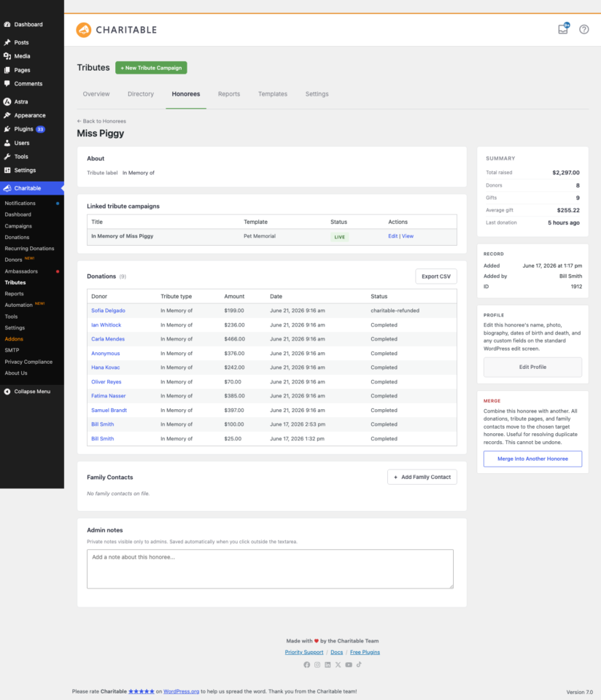Click the Charitable megaphone logo

coord(83,30)
